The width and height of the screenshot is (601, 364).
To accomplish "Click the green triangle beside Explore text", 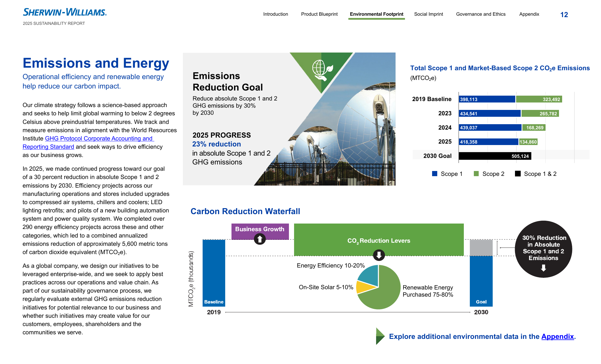I will click(x=380, y=336).
